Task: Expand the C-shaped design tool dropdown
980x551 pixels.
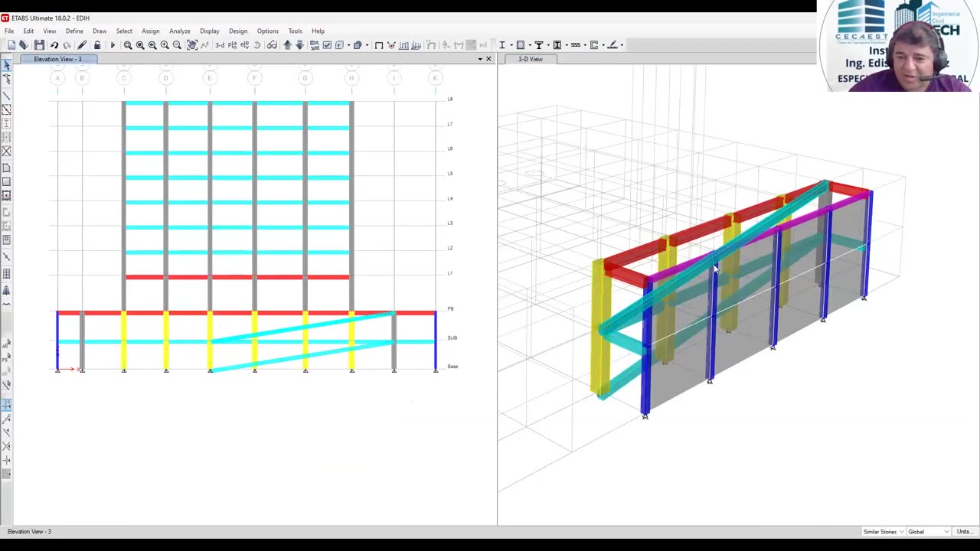Action: pos(603,45)
